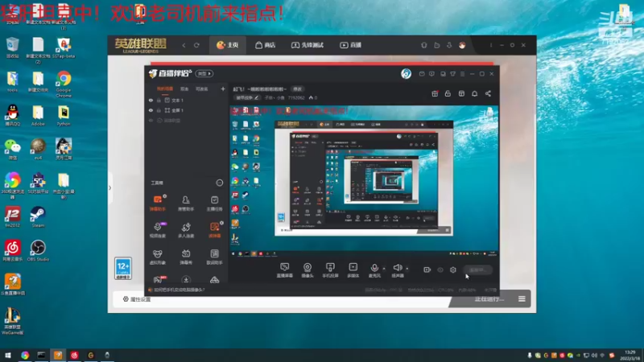Viewport: 644px width, 362px height.
Task: Click NetEase Cloud Music taskbar icon
Action: click(x=74, y=355)
